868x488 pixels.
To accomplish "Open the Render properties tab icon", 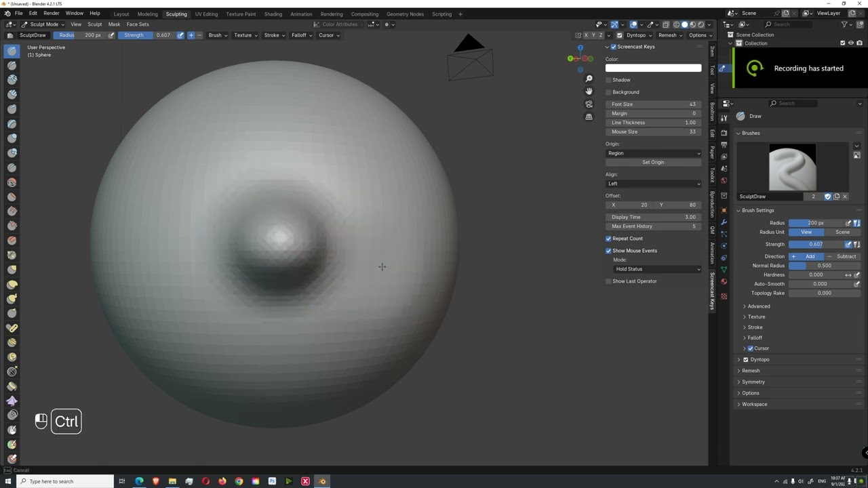I will pos(724,133).
